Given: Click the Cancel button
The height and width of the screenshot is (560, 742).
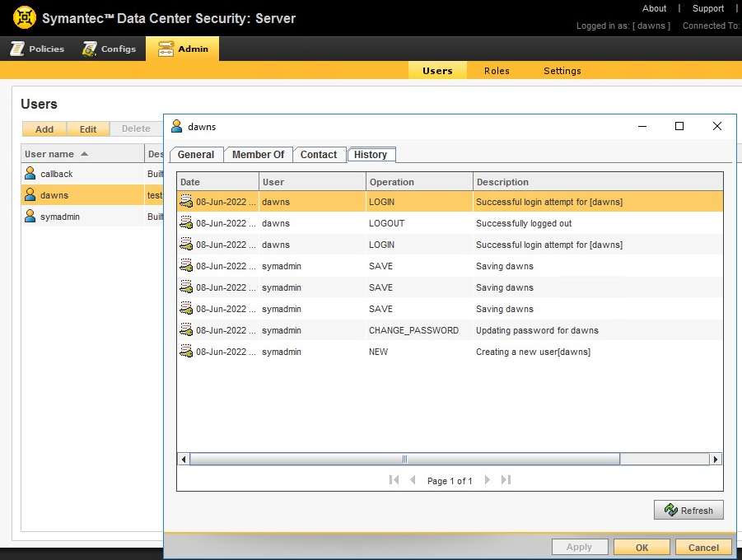Looking at the screenshot, I should tap(703, 547).
